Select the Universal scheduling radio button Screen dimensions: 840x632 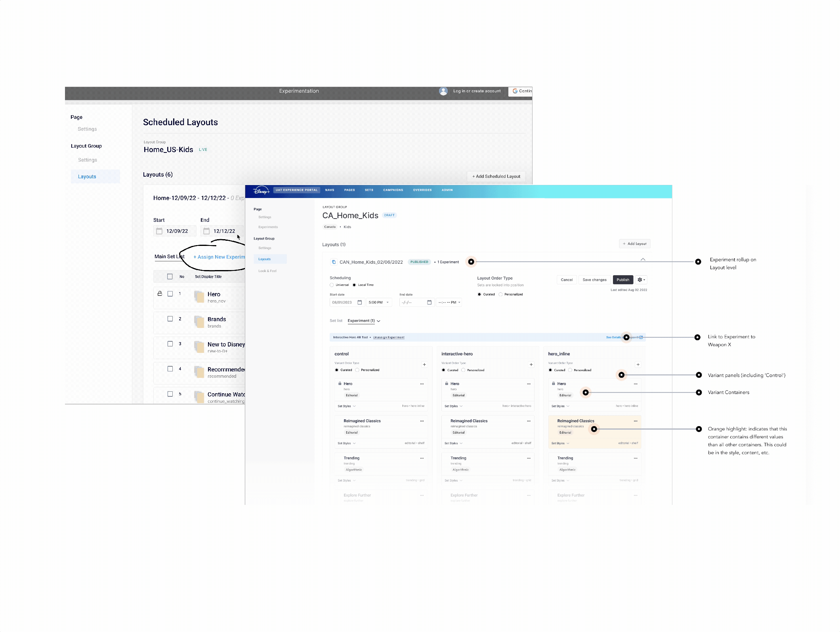[x=332, y=285]
